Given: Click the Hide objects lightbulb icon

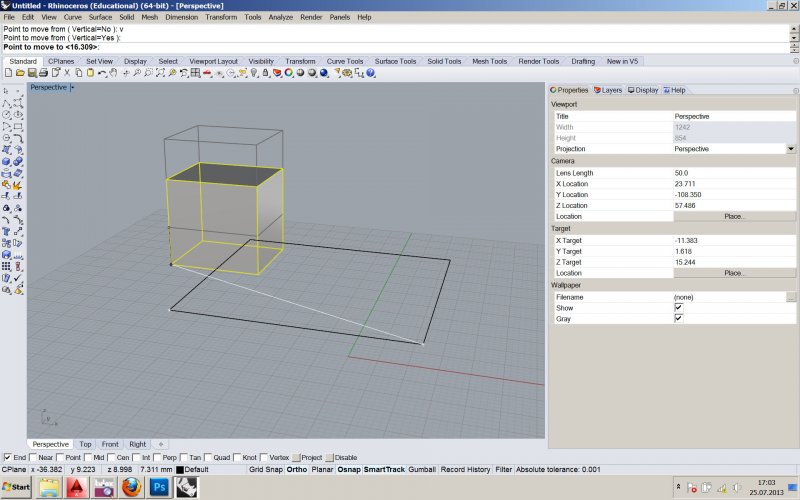Looking at the screenshot, I should point(254,73).
